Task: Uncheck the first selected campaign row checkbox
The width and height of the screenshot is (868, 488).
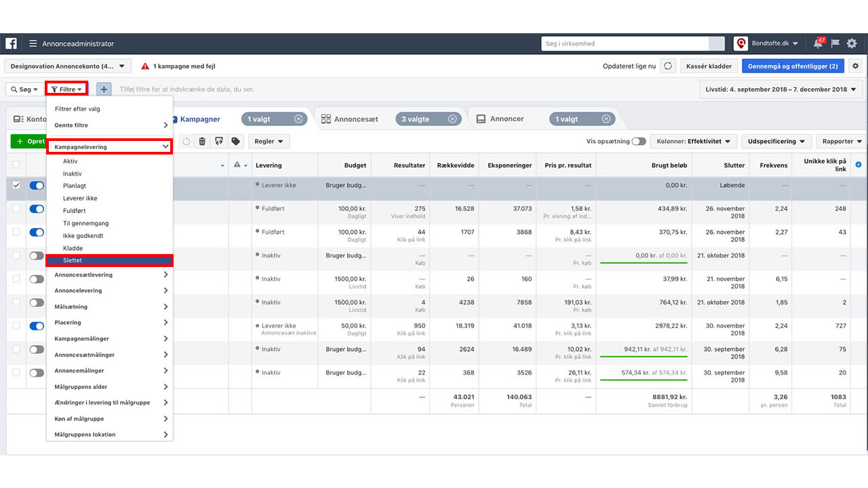Action: (16, 186)
